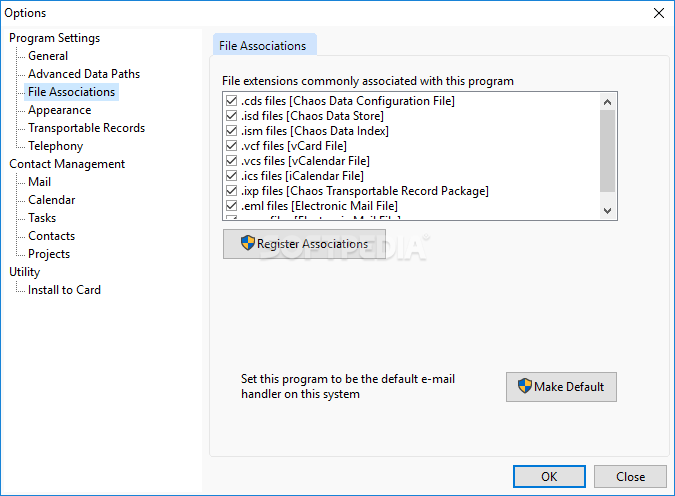The image size is (675, 496).
Task: Click the shield icon on Register Associations
Action: point(248,243)
